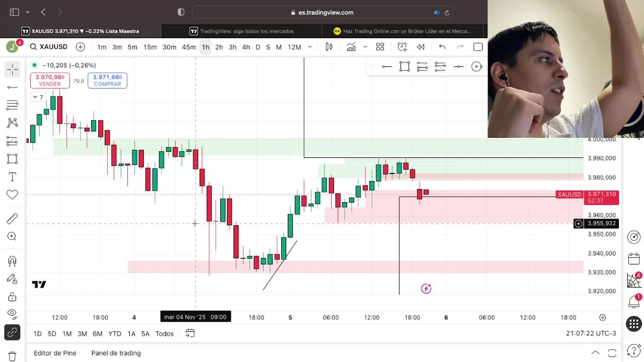Set the Todos date range
Viewport: 644px width, 362px height.
(165, 334)
